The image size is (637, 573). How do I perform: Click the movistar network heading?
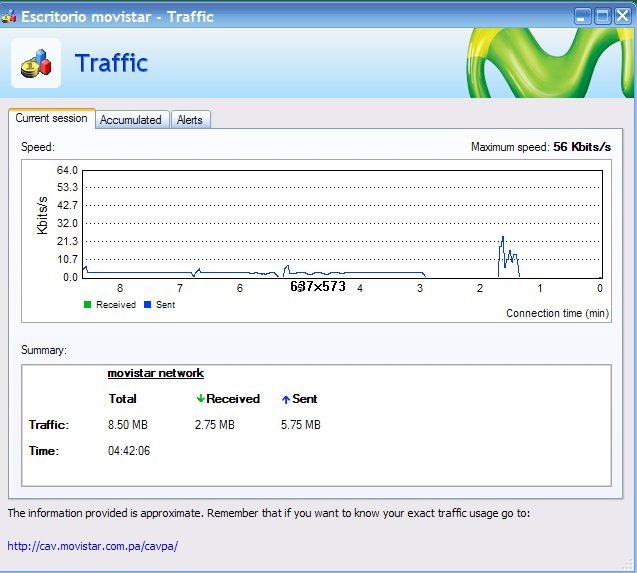pos(156,373)
